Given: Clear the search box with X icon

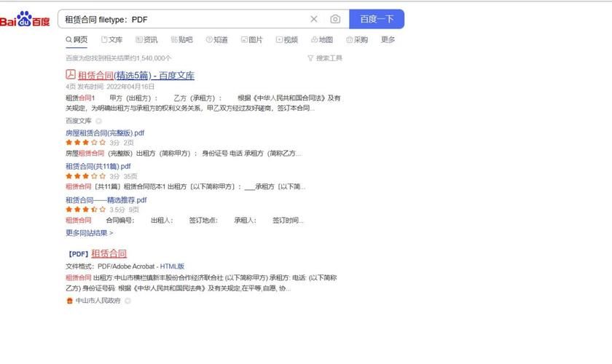Looking at the screenshot, I should [x=314, y=19].
